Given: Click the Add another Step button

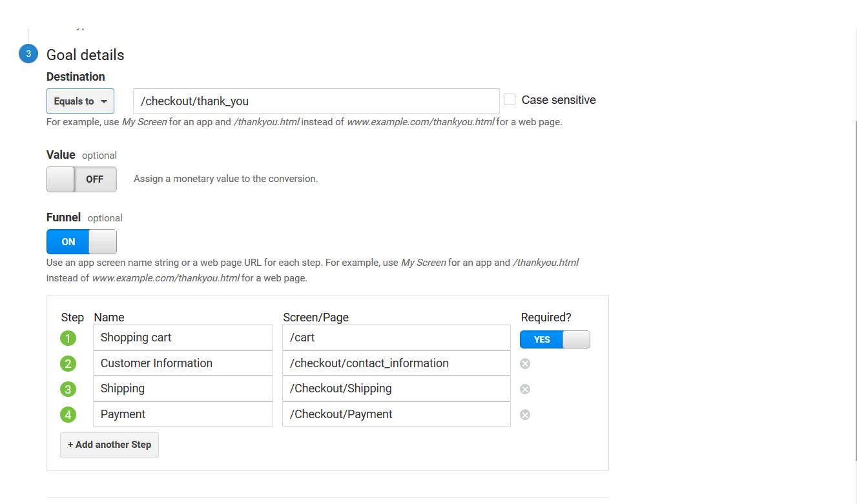Looking at the screenshot, I should click(108, 445).
